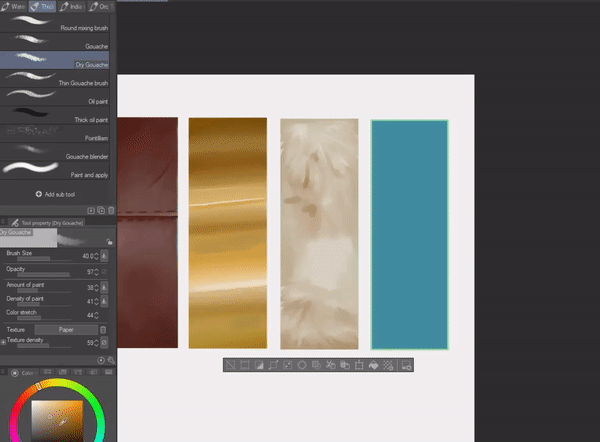Click the Density of paint stepper arrows

coord(96,302)
